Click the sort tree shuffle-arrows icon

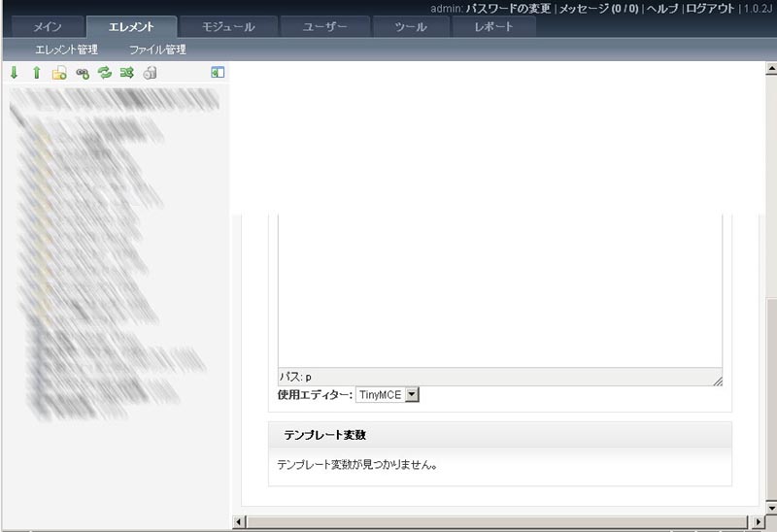pos(126,73)
